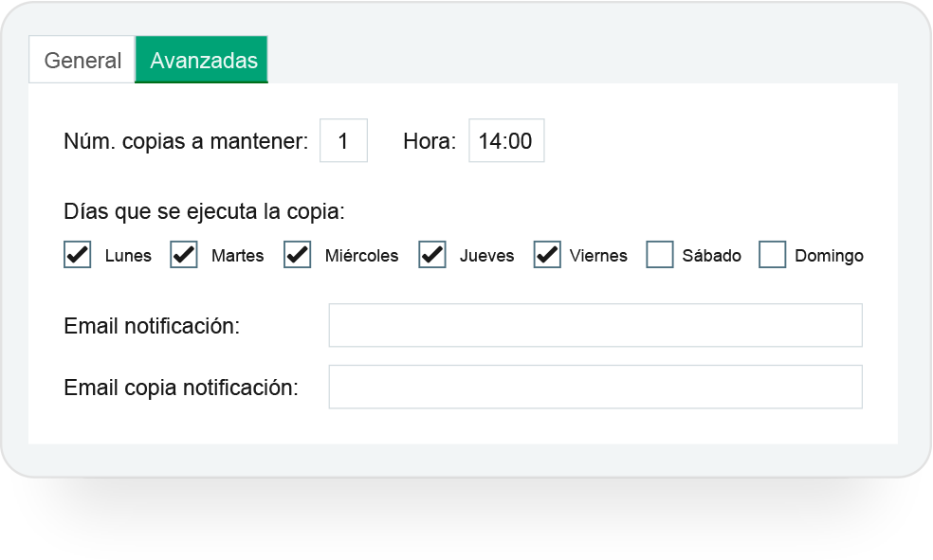Untick the Viernes checkbox
The image size is (933, 560).
[x=547, y=255]
